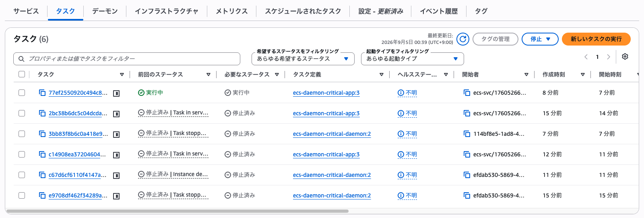
Task: Click container icon beside task e9708df462f34289a
Action: coord(116,196)
